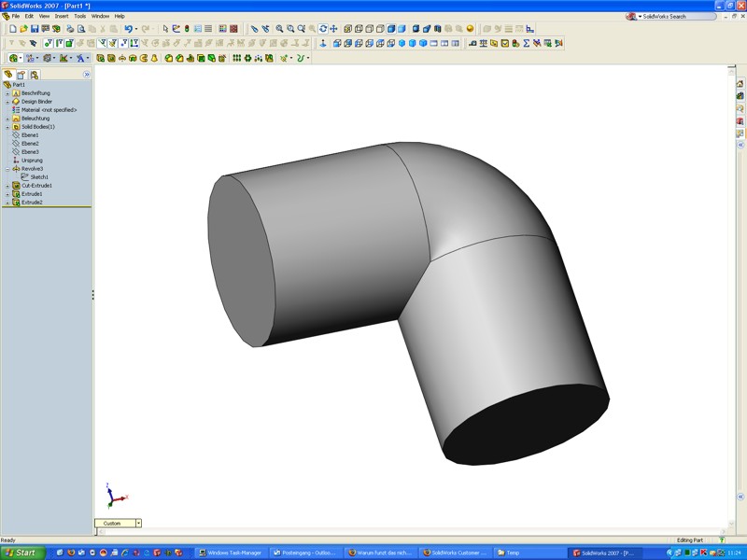Open the Tools menu
This screenshot has height=560, width=747.
79,16
